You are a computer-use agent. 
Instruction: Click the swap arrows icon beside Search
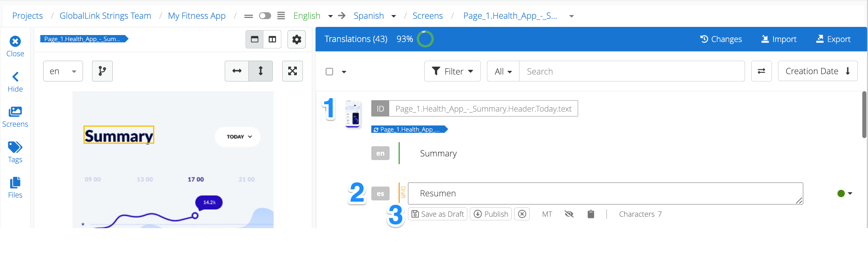click(761, 71)
